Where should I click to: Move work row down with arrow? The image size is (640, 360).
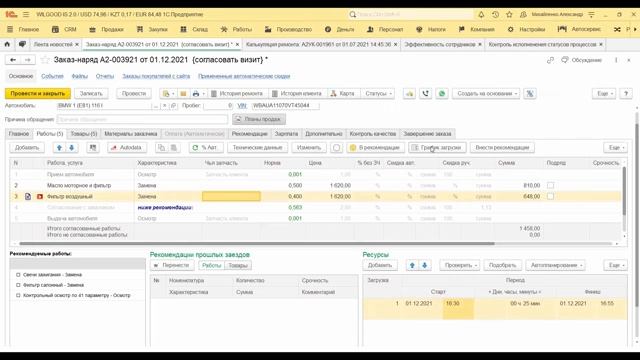[71, 147]
